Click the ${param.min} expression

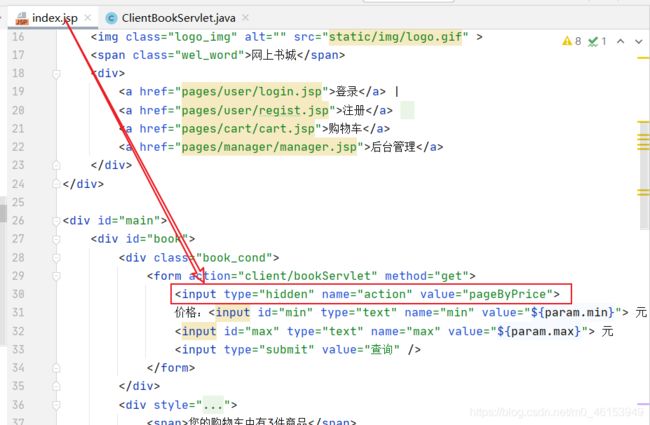pyautogui.click(x=572, y=312)
